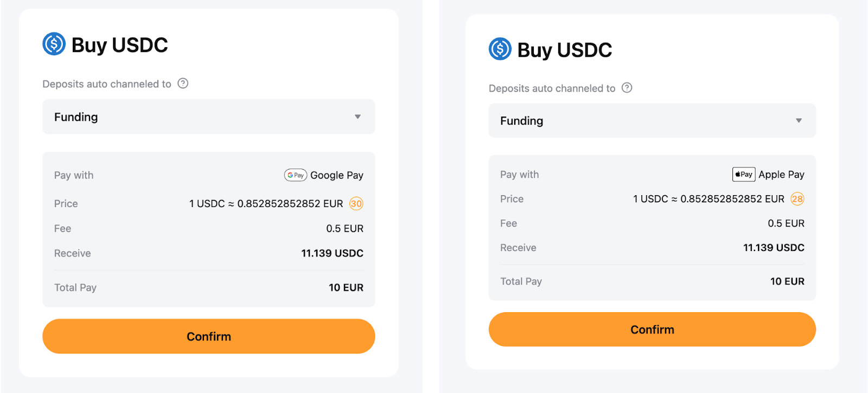Screen dimensions: 868x393
Task: Select the Apple Pay payment method label
Action: [x=781, y=174]
